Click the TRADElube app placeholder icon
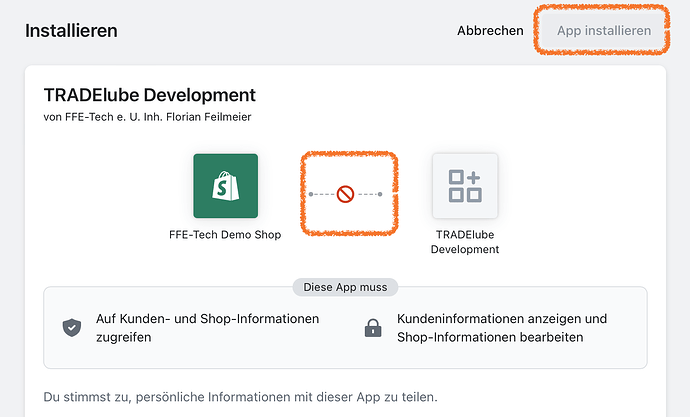Viewport: 690px width, 417px height. click(x=464, y=186)
